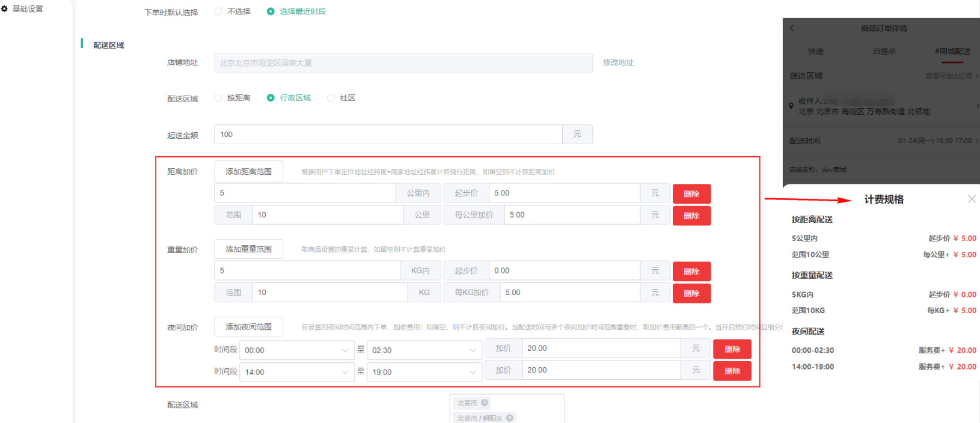Click the 起送金额 input field
980x423 pixels.
(x=388, y=135)
